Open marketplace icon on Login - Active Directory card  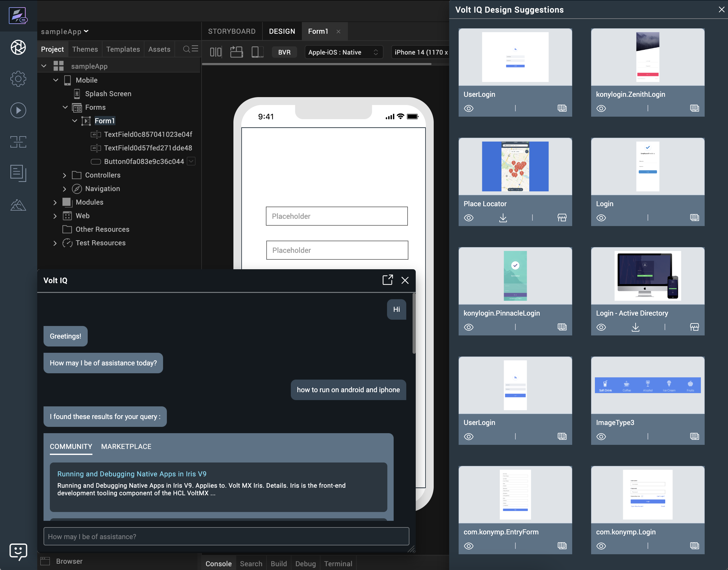(x=694, y=327)
